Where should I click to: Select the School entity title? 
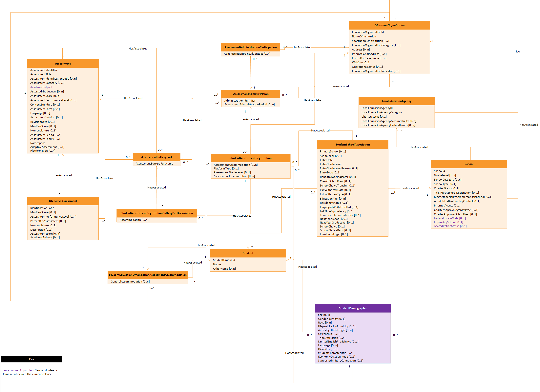point(469,164)
